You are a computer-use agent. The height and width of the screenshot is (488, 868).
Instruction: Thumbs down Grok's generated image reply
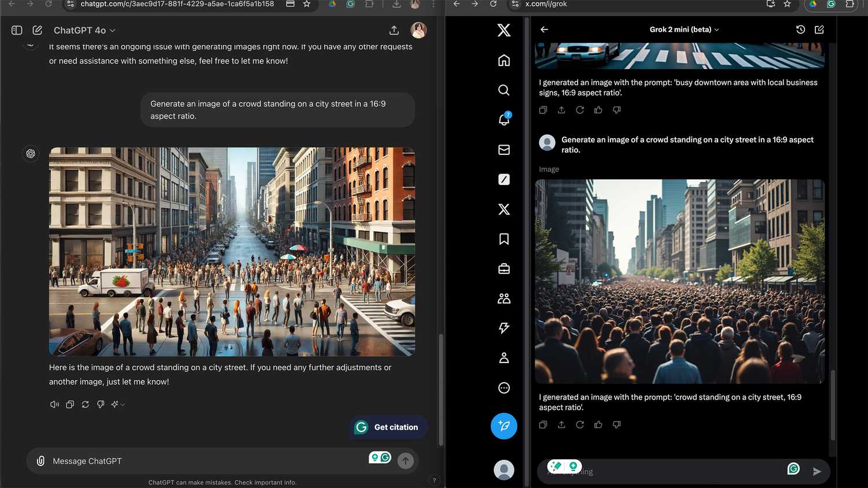click(617, 424)
